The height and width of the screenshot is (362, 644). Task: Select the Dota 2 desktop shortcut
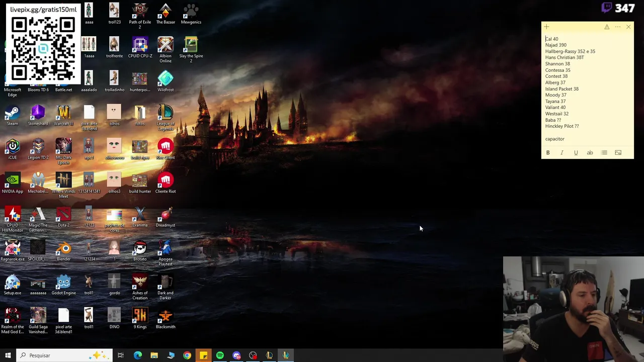63,217
